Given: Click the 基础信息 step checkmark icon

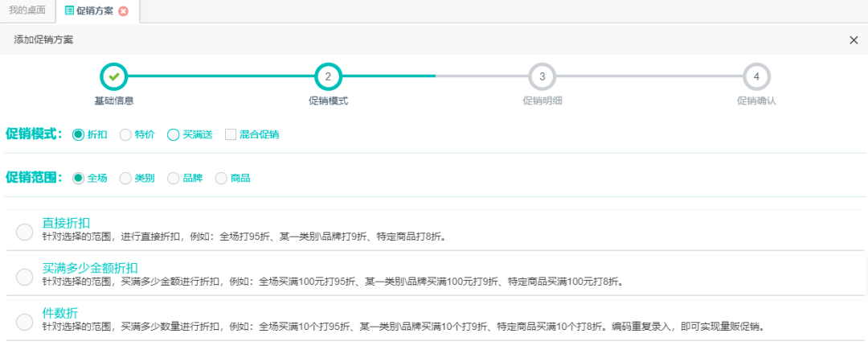Looking at the screenshot, I should (x=114, y=76).
